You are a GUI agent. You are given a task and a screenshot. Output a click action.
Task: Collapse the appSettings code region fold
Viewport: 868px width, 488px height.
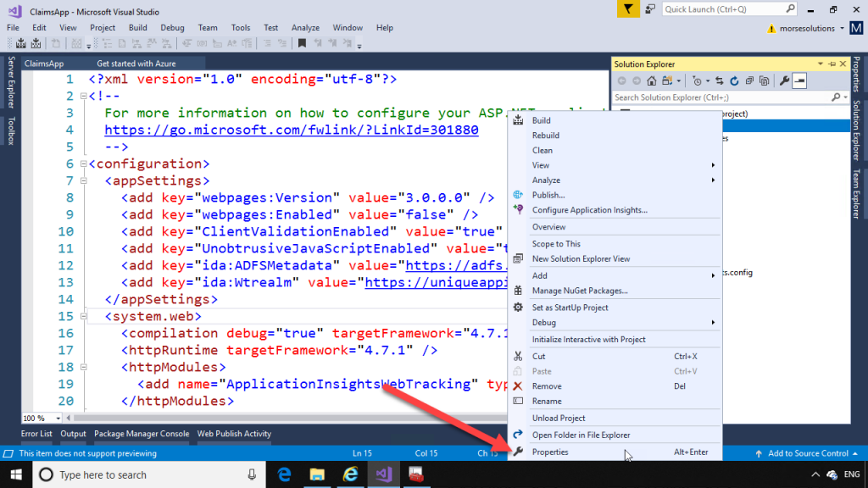[x=82, y=180]
